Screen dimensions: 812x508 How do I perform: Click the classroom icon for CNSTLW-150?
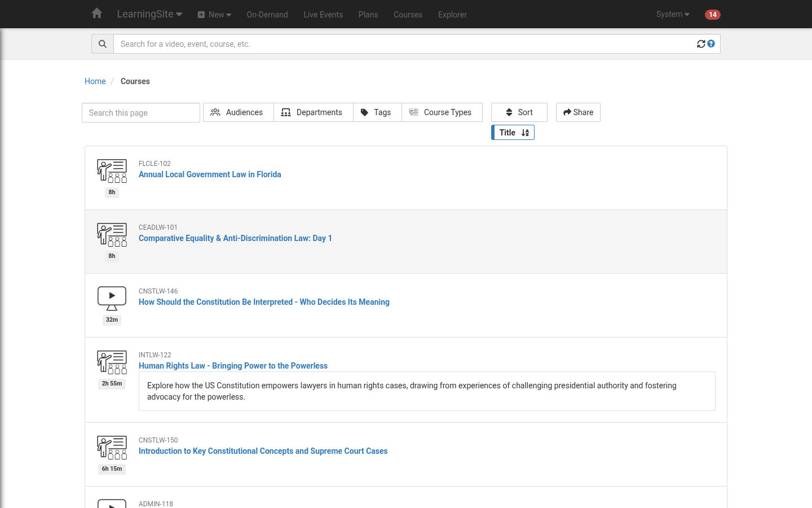point(112,448)
